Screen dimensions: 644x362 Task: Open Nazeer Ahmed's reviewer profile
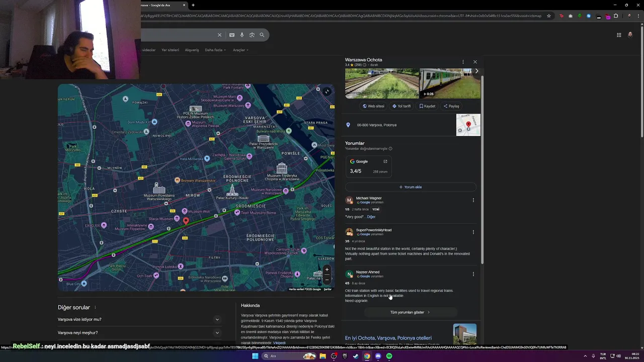pos(368,272)
